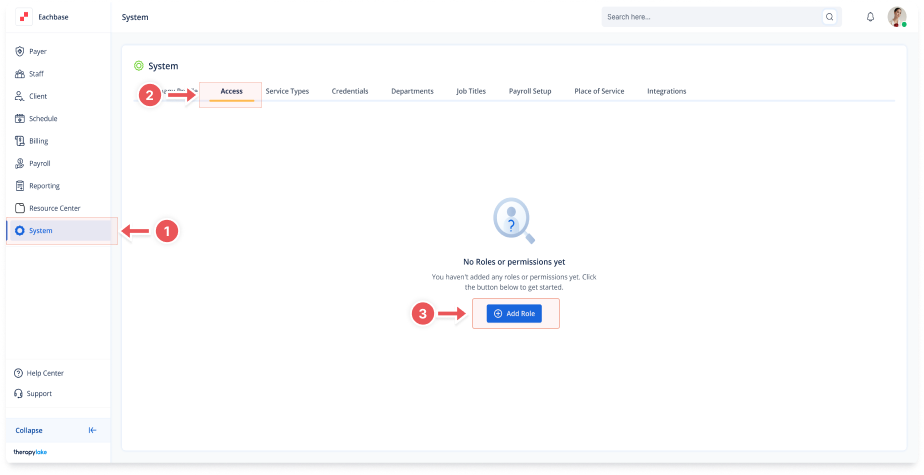
Task: Click the search magnifier icon
Action: 830,17
